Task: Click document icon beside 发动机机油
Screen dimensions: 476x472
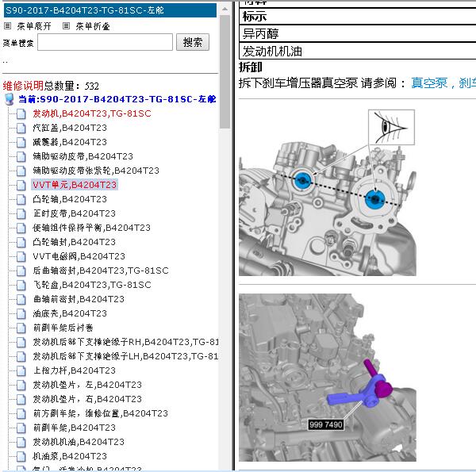Action: [21, 443]
